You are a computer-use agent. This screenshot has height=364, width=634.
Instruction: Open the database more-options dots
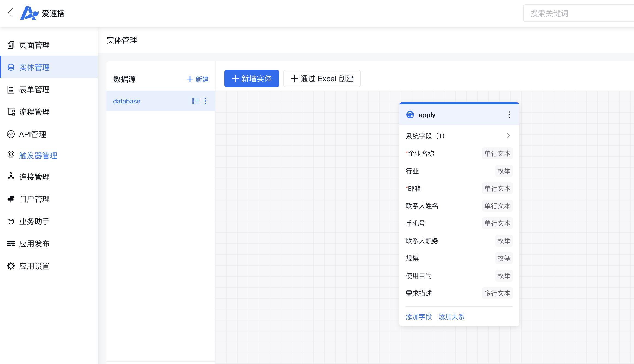point(205,101)
